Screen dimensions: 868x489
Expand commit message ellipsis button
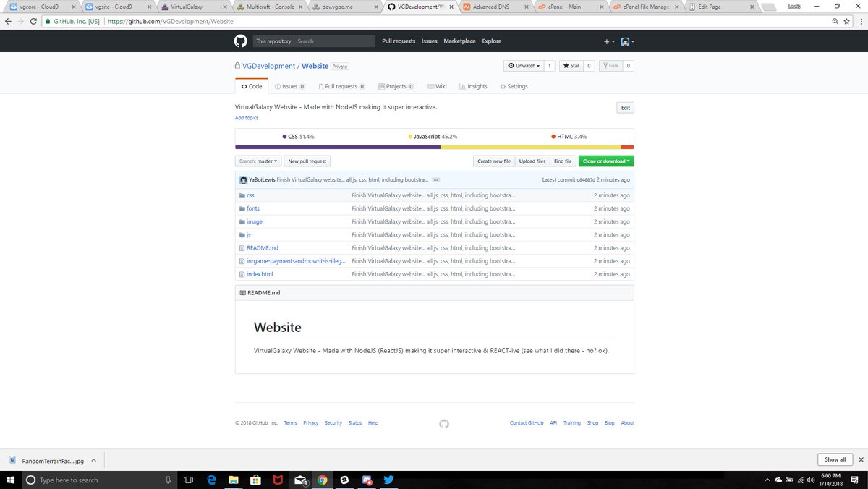436,179
